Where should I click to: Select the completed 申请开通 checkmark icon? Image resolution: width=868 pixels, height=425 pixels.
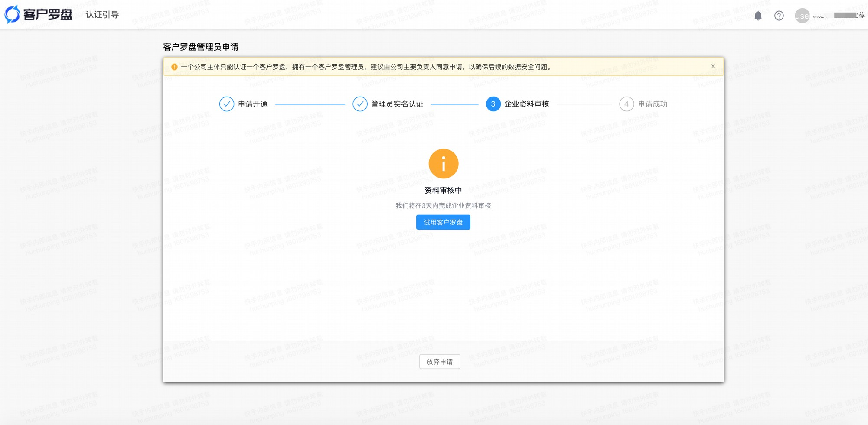[x=227, y=104]
